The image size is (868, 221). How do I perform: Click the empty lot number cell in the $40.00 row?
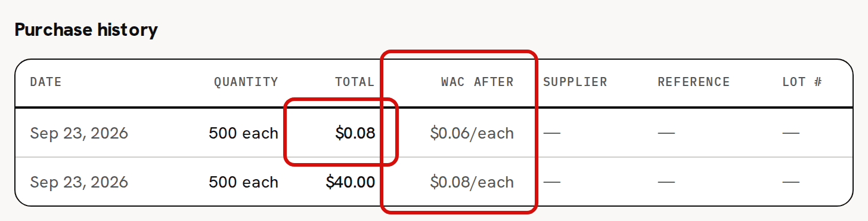(791, 182)
